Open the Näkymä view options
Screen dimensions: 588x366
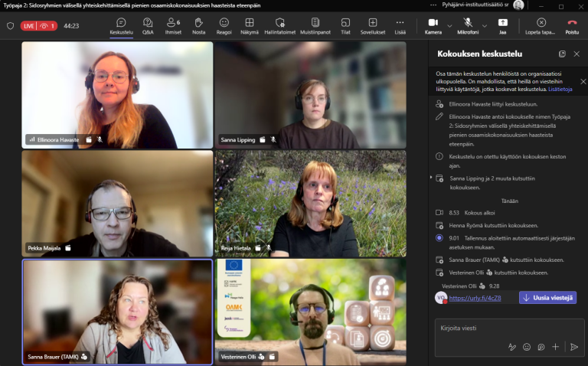(250, 26)
